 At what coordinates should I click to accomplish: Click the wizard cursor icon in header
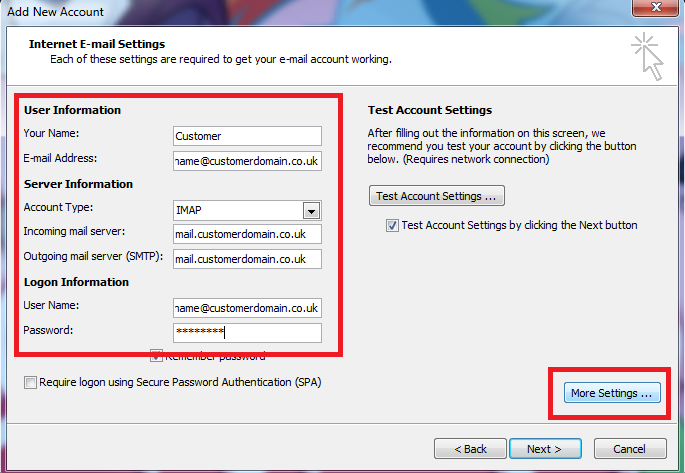(646, 56)
